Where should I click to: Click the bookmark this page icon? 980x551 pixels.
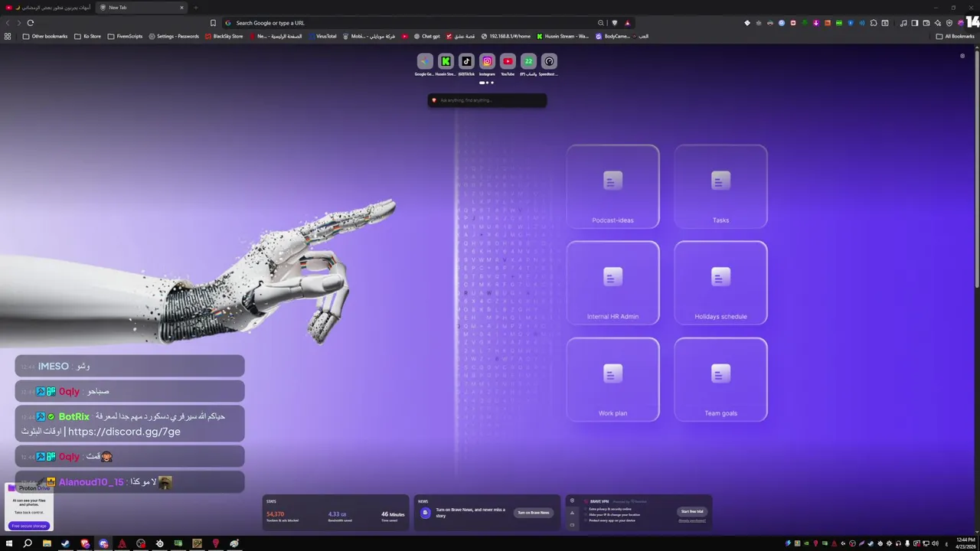(x=213, y=23)
